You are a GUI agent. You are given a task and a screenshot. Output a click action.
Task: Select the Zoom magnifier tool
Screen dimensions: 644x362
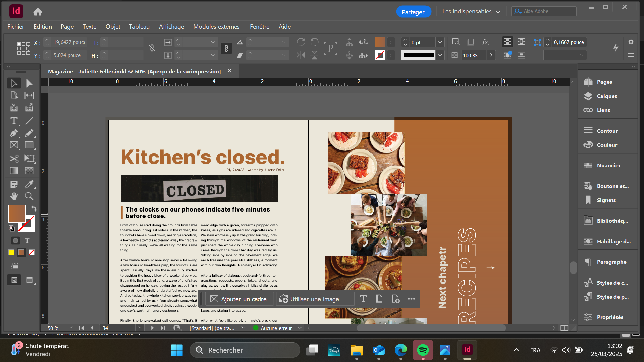(29, 196)
